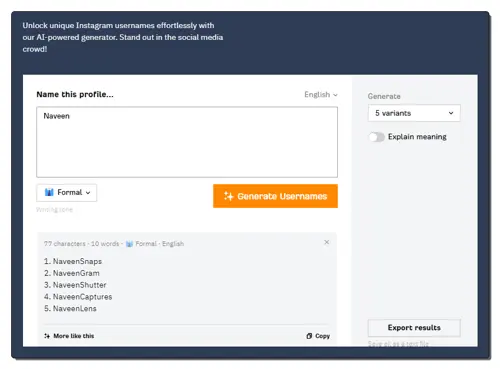This screenshot has height=369, width=500.
Task: Select More like this
Action: [x=69, y=336]
